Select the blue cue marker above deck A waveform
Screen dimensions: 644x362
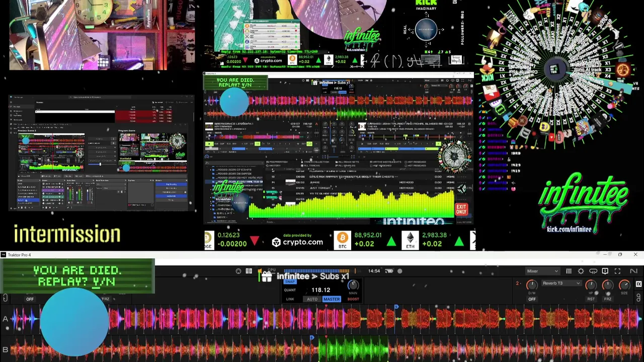[396, 307]
